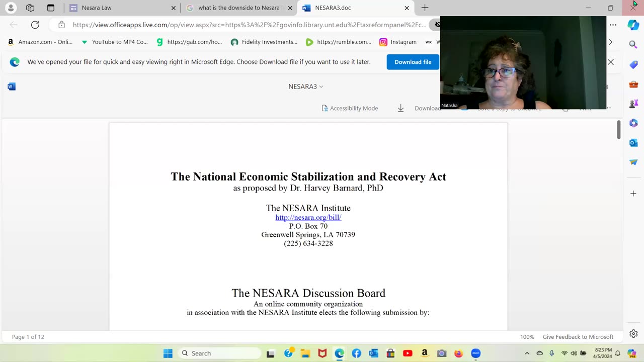Open Firefox from taskbar
Image resolution: width=644 pixels, height=362 pixels.
tap(458, 353)
